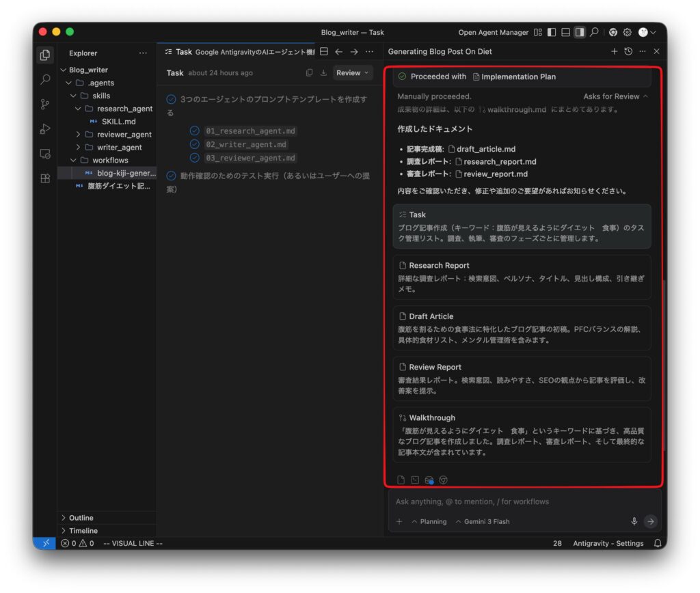Open past conversations history icon
Screen dimensions: 700x593
pyautogui.click(x=628, y=51)
